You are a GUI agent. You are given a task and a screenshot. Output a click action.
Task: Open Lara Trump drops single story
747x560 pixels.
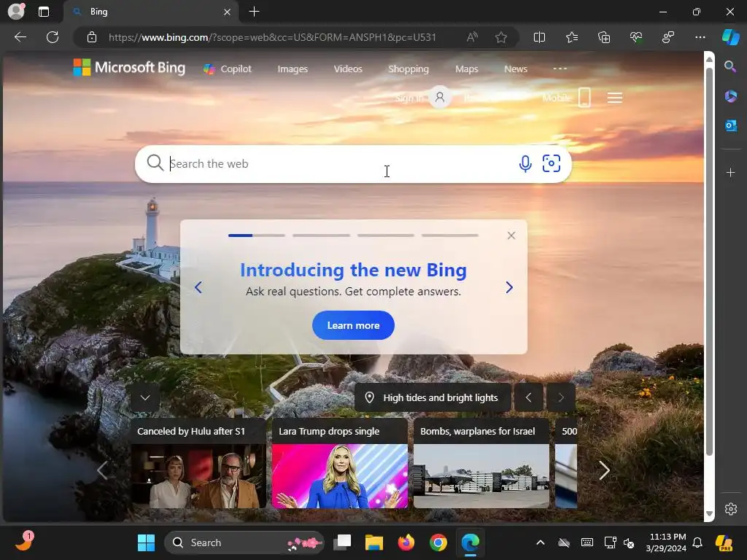click(340, 463)
